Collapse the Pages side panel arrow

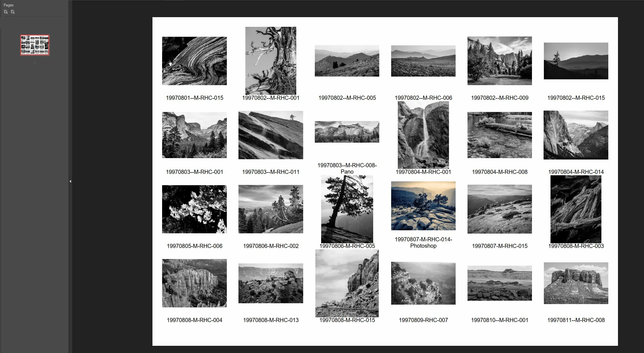tap(70, 181)
